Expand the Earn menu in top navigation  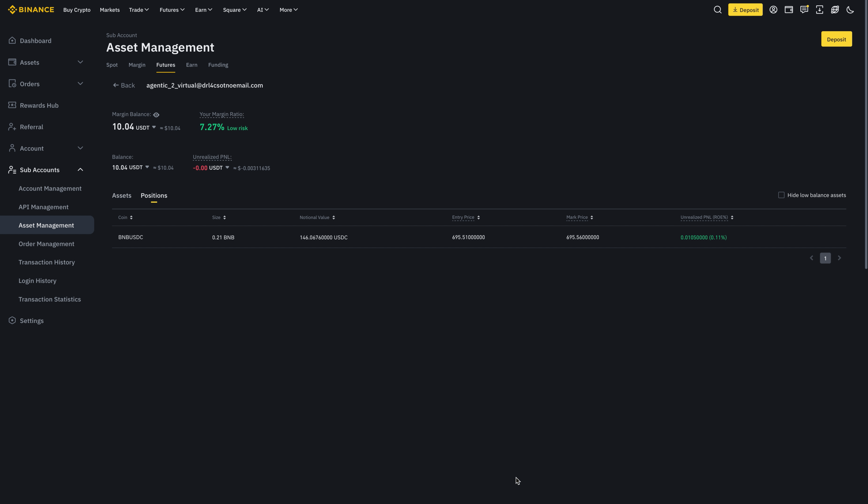204,10
